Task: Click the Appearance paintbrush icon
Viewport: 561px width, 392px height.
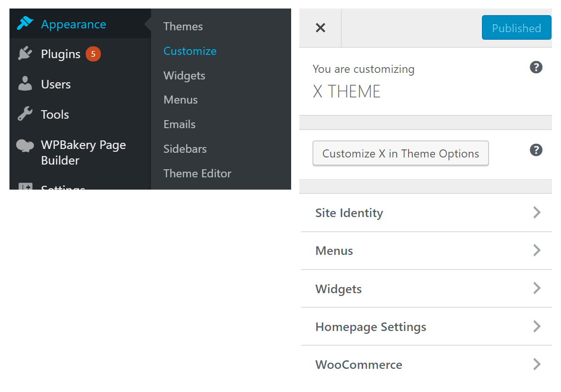Action: coord(25,24)
